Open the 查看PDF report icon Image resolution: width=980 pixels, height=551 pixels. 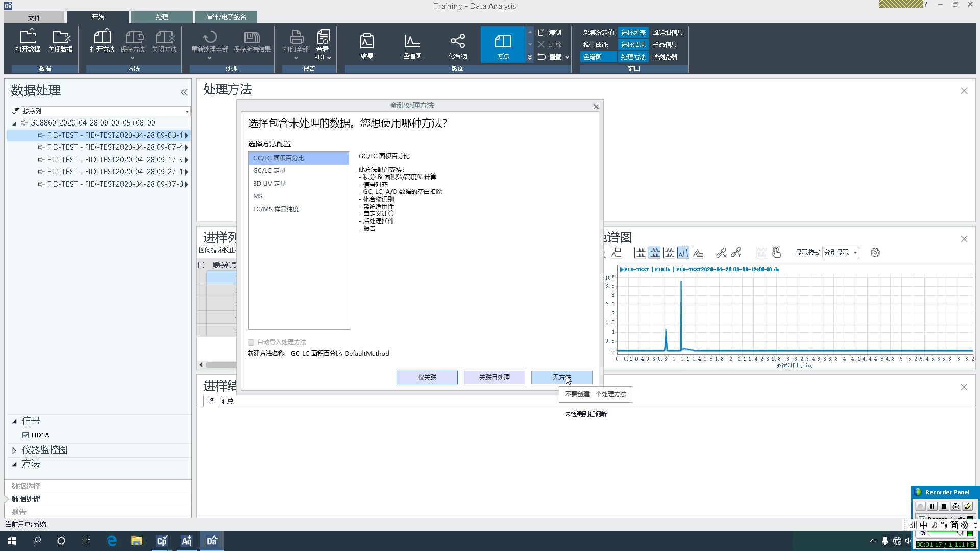coord(322,43)
